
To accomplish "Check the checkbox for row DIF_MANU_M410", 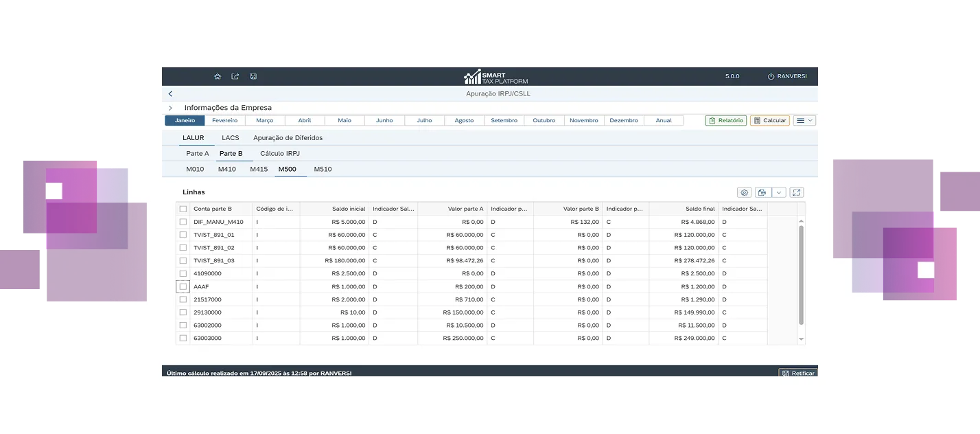I will coord(183,222).
